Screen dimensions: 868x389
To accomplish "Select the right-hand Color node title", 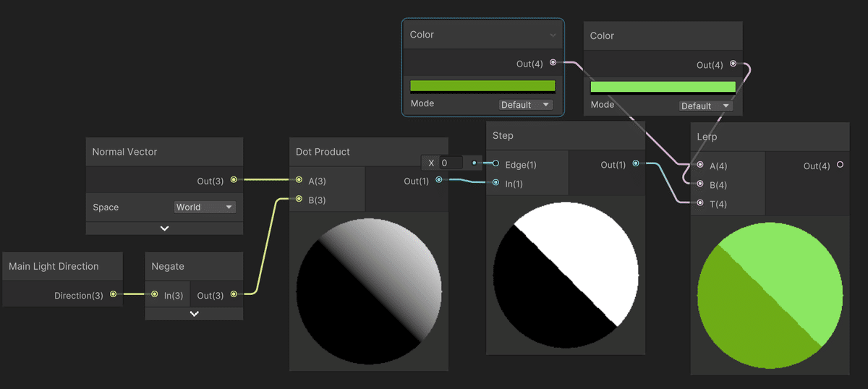I will (602, 35).
